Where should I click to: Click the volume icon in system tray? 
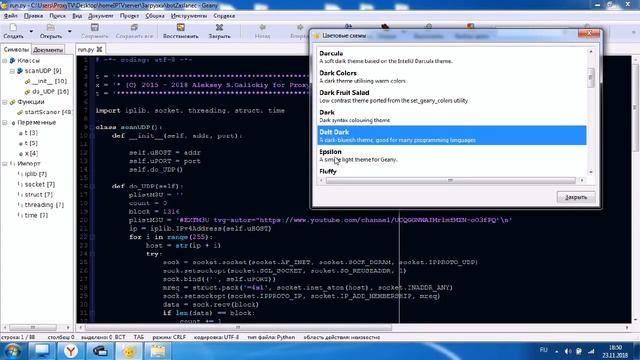point(568,351)
